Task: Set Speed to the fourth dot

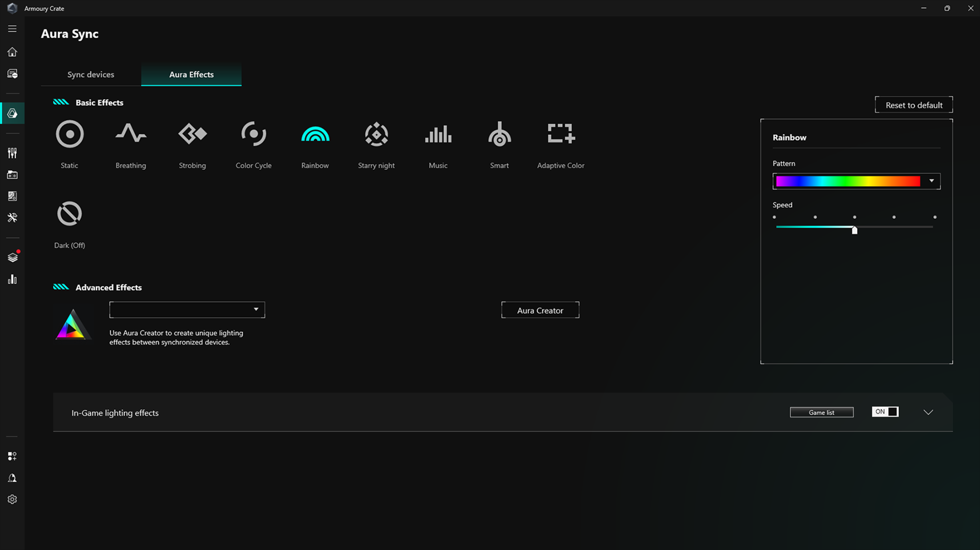Action: (x=894, y=217)
